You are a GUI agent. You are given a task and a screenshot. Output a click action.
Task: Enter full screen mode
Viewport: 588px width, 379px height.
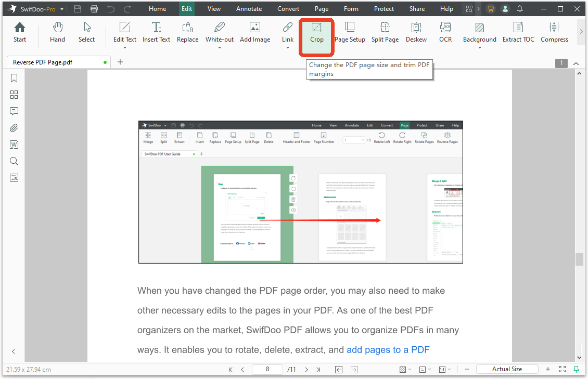[x=563, y=369]
